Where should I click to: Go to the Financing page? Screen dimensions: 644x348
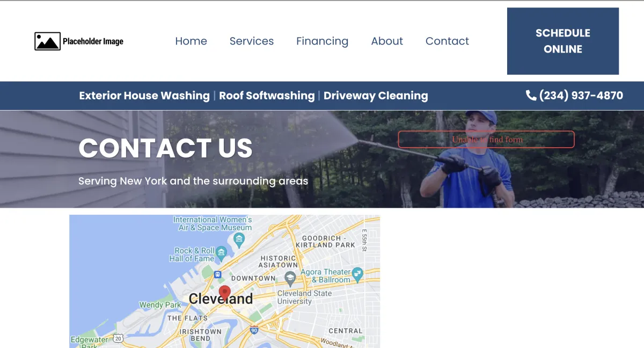click(x=323, y=41)
